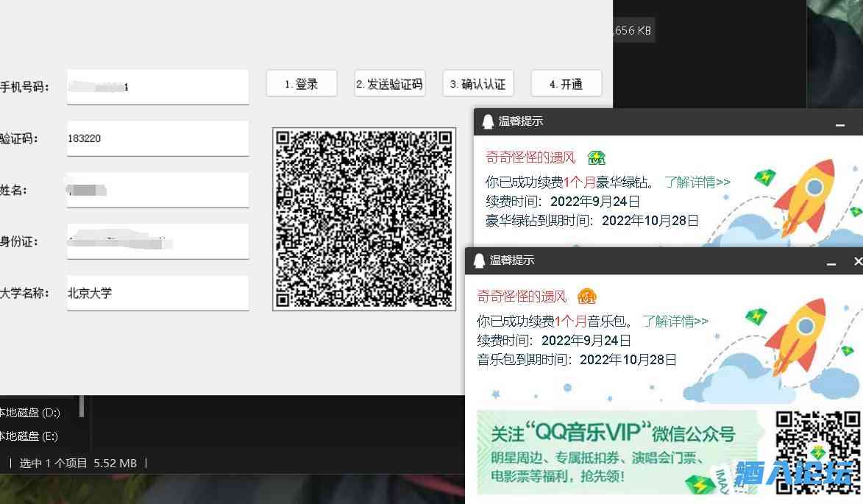Close the 音乐包 renewal popup

pos(857,261)
